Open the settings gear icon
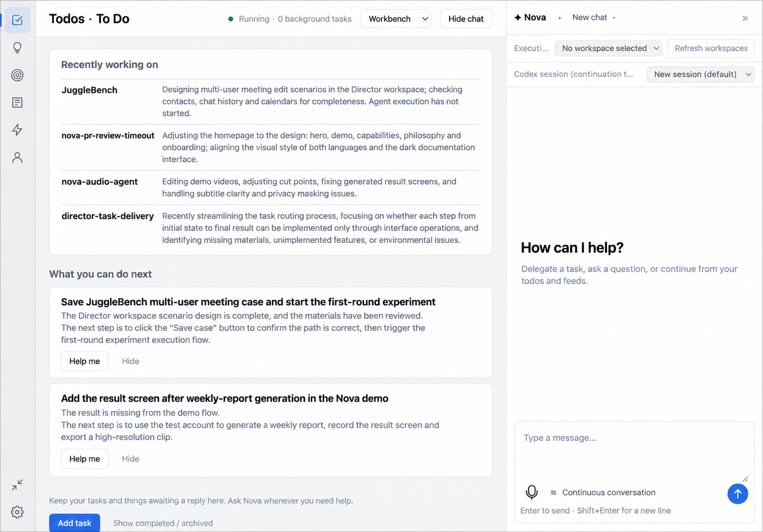763x532 pixels. (17, 512)
